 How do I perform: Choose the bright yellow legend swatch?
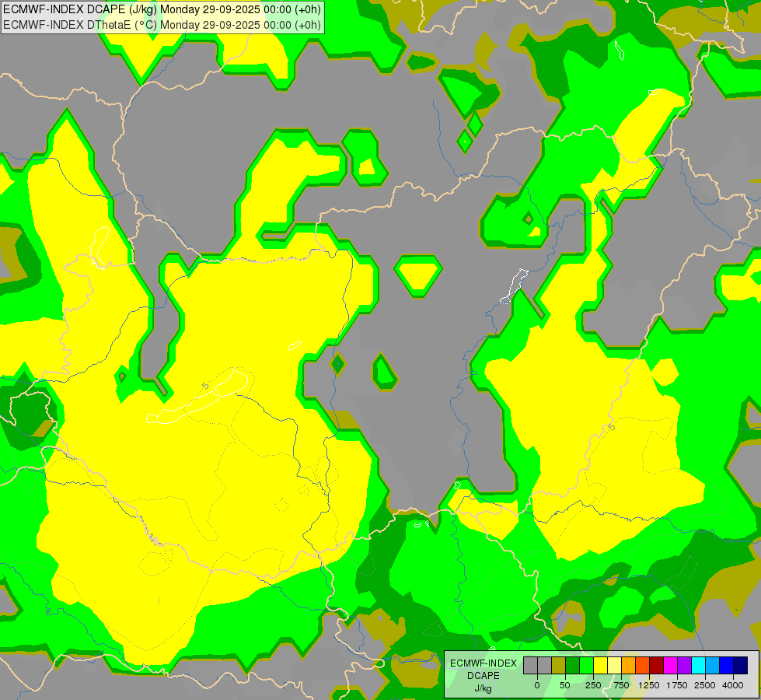tap(600, 665)
